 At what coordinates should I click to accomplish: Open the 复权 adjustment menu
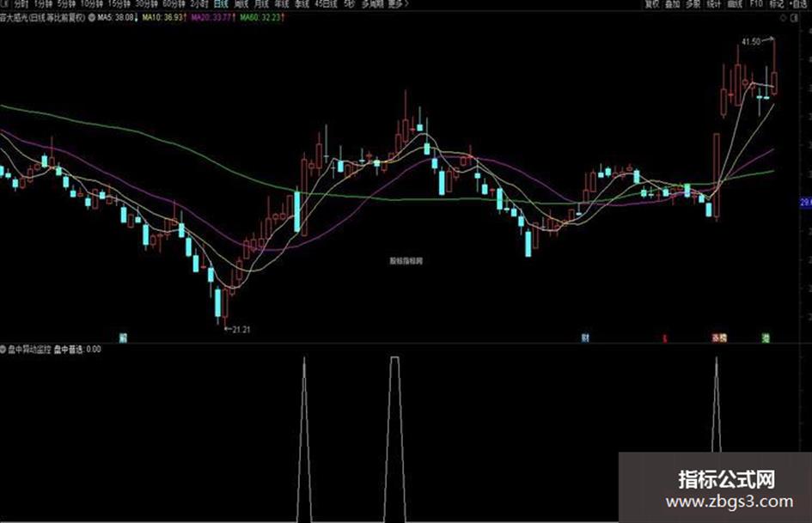click(x=652, y=3)
